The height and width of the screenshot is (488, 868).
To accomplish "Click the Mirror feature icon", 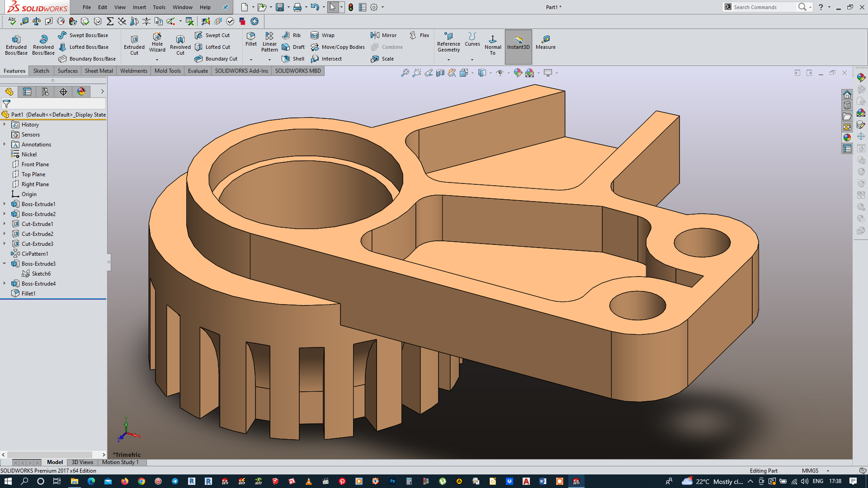I will (383, 35).
